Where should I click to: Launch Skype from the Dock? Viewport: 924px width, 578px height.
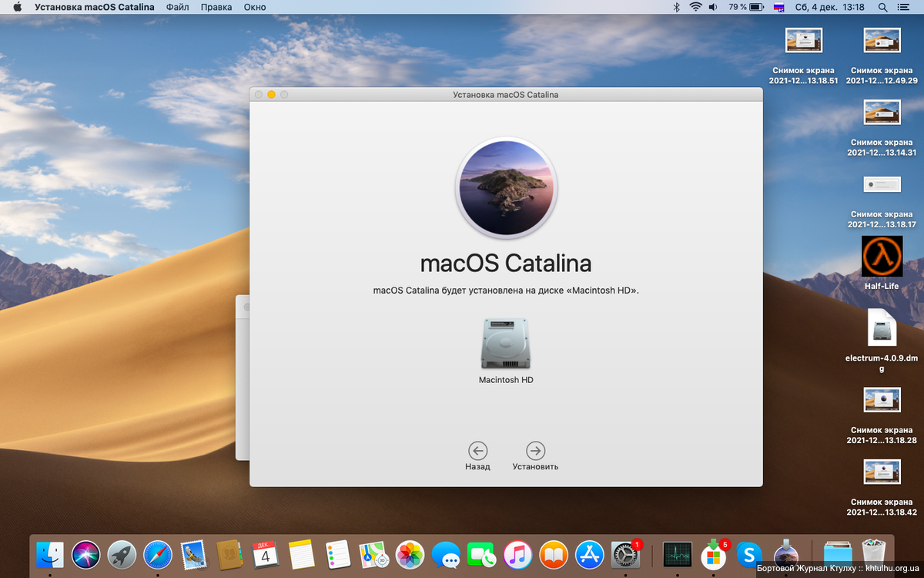pos(749,554)
